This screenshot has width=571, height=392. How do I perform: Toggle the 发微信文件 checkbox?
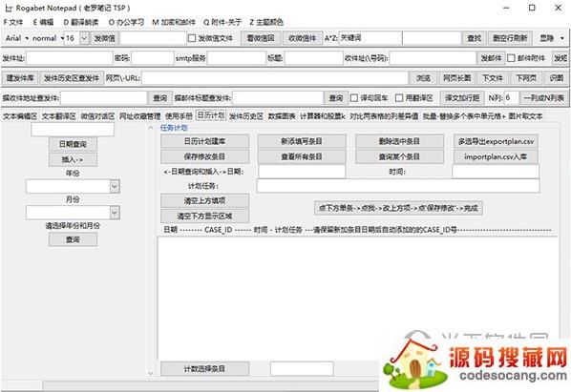click(192, 38)
